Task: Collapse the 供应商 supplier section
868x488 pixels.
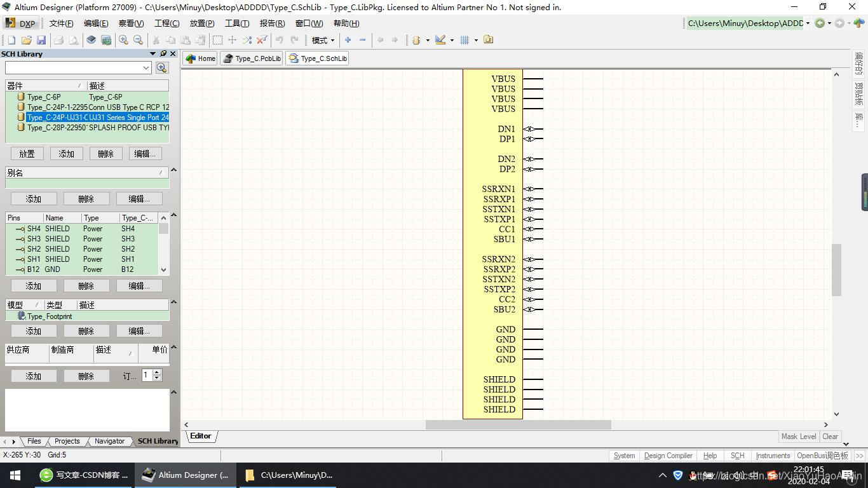Action: [x=173, y=347]
